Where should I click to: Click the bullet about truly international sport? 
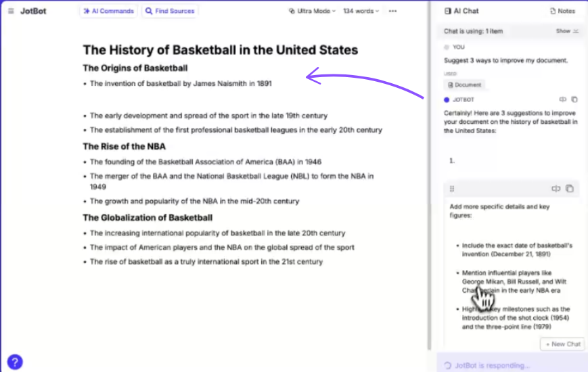[x=206, y=262]
